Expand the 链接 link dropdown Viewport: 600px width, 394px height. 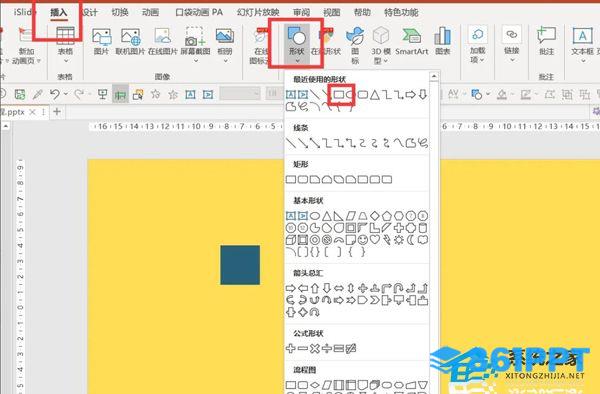(x=512, y=60)
